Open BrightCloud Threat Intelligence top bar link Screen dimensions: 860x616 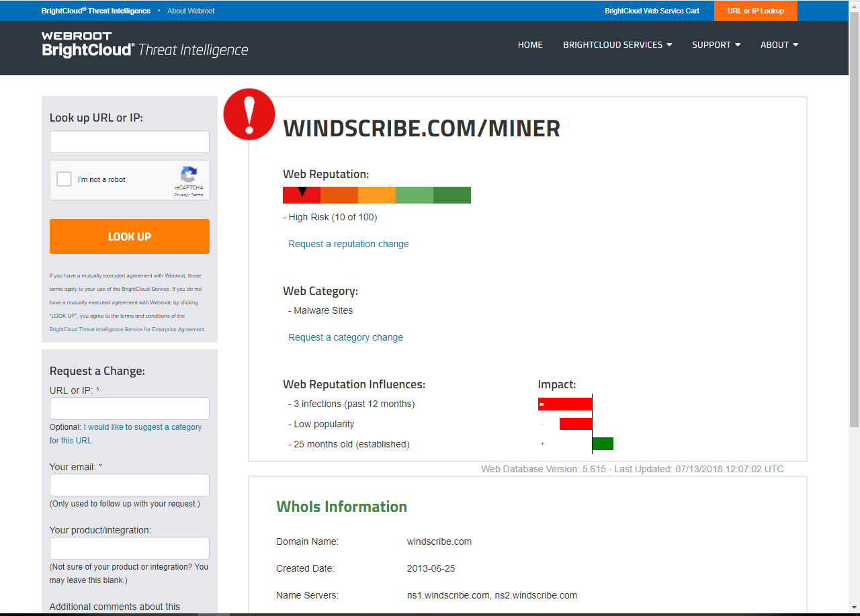click(x=96, y=11)
